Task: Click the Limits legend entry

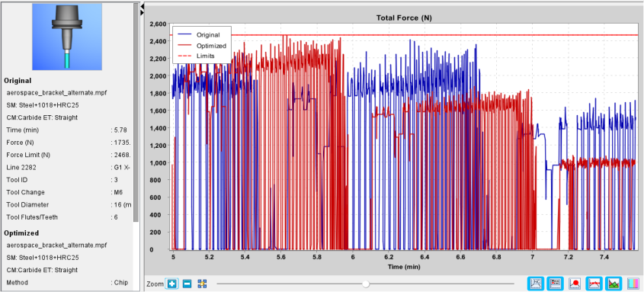Action: coord(198,56)
